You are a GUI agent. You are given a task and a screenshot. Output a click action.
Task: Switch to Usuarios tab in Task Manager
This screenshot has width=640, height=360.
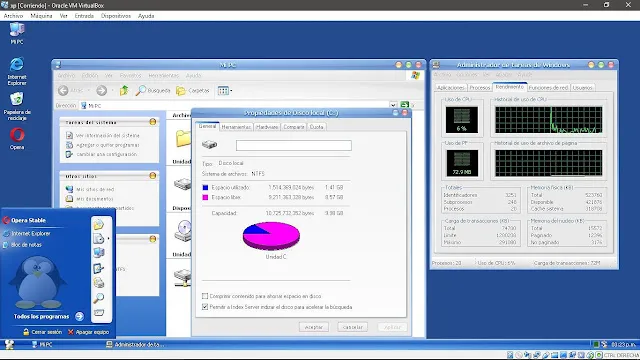582,88
